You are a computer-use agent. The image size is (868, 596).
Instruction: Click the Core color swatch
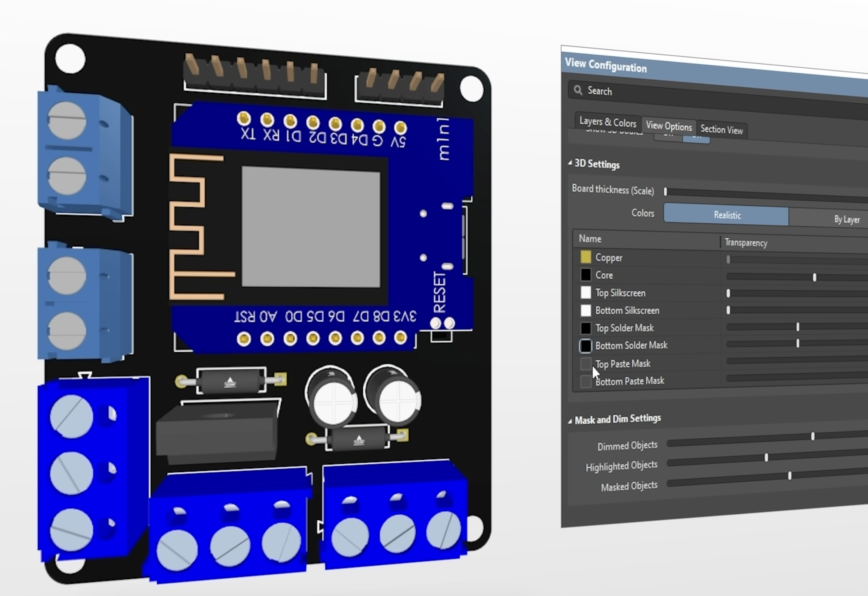(586, 275)
